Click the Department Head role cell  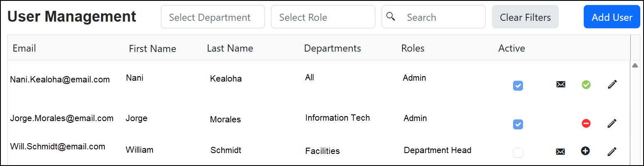[438, 150]
